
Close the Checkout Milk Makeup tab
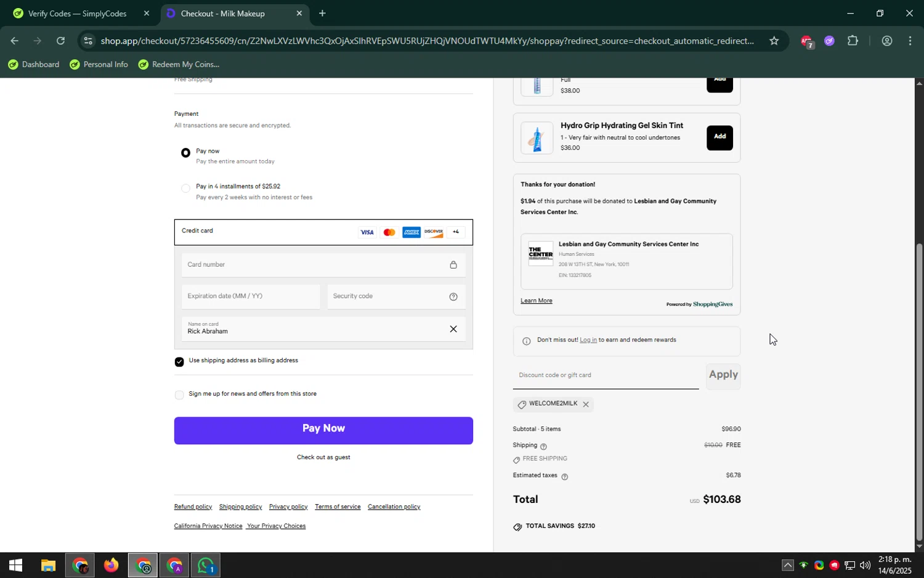click(x=299, y=13)
